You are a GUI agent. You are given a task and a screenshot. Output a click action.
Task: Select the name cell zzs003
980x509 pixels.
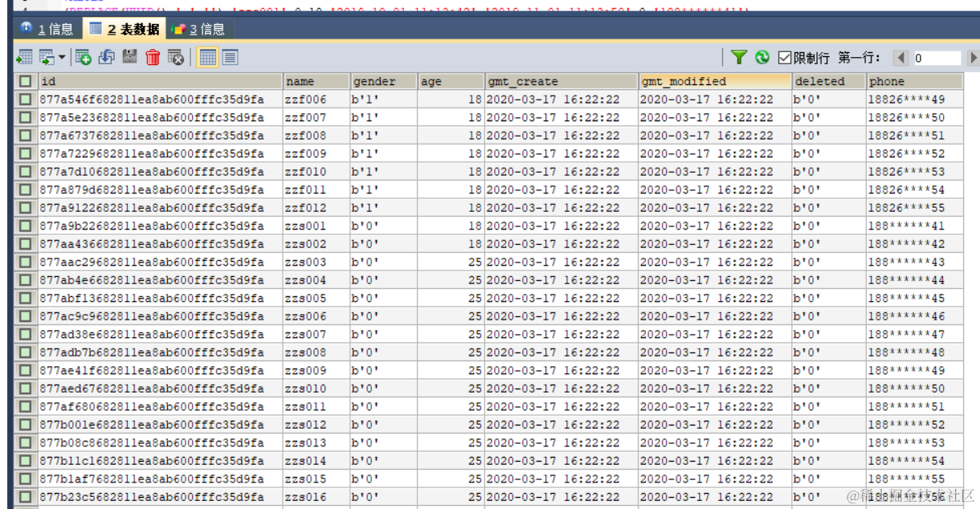click(316, 262)
